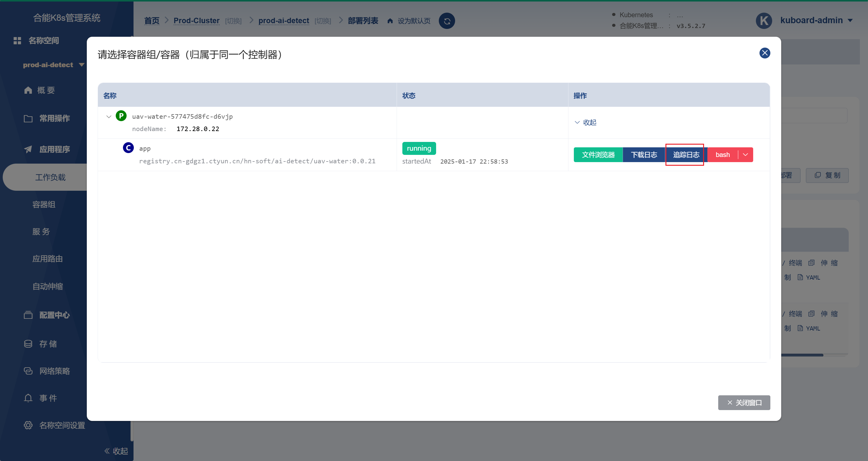Click the gear icon beside 名称空间设置
The height and width of the screenshot is (461, 868).
28,425
